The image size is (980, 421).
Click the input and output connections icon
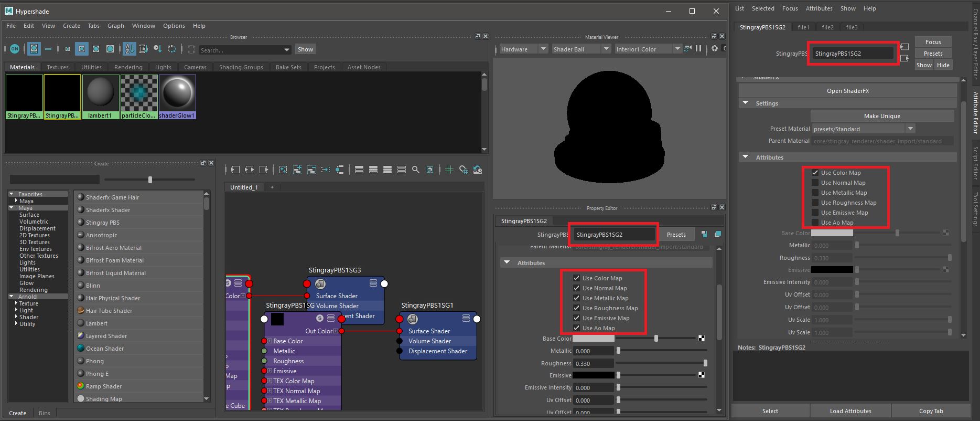click(249, 170)
